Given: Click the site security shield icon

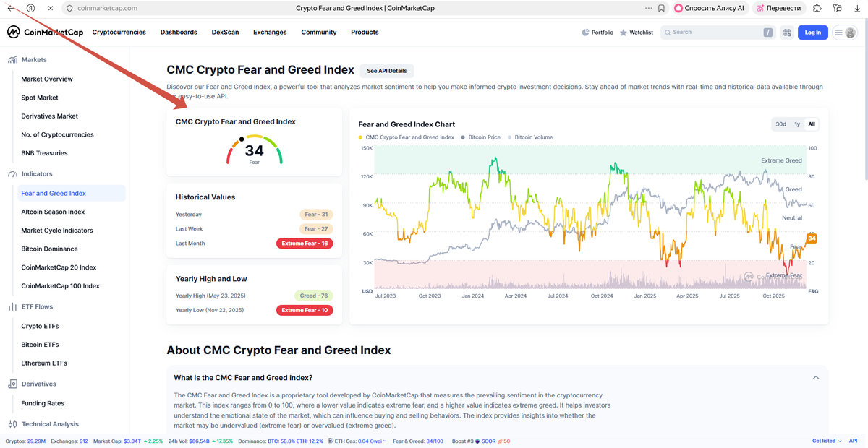Looking at the screenshot, I should (x=69, y=8).
